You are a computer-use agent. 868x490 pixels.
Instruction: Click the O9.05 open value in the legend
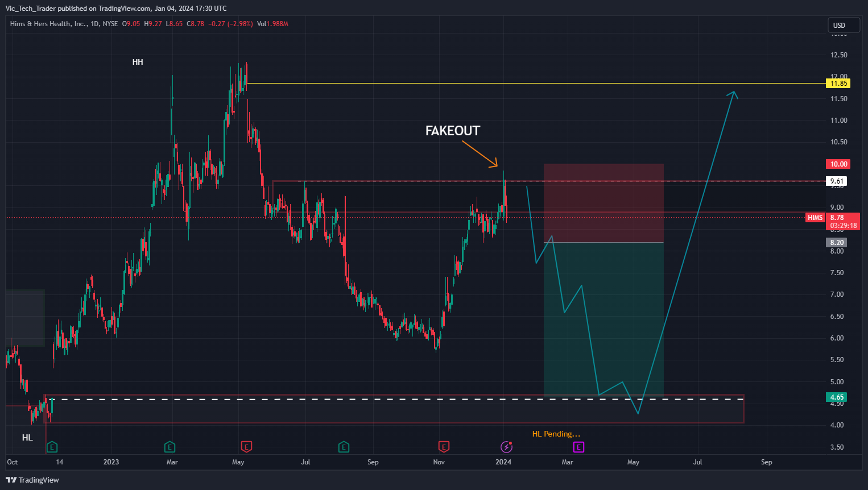click(x=131, y=24)
